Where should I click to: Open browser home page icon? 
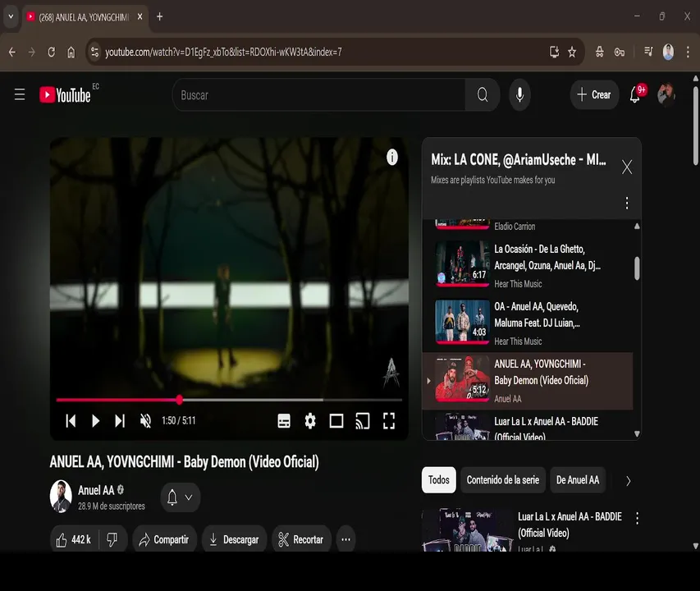71,53
